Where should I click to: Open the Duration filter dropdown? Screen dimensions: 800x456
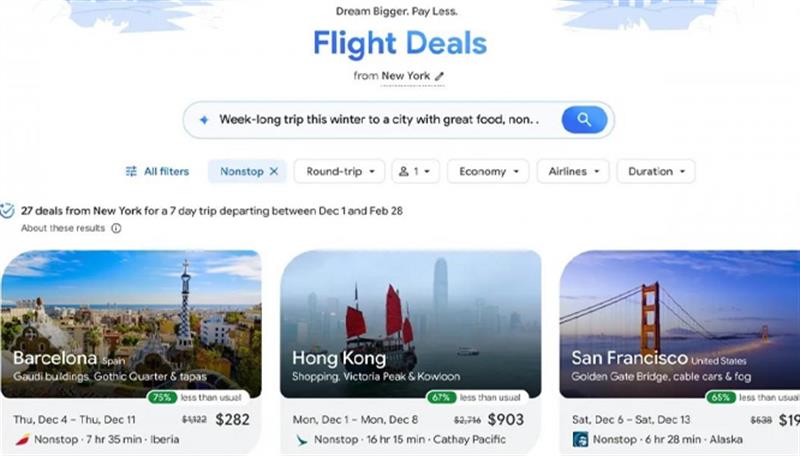[656, 171]
